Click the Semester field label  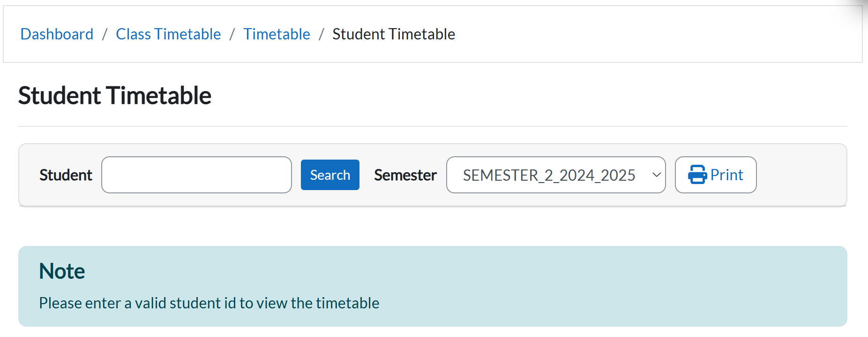click(405, 175)
